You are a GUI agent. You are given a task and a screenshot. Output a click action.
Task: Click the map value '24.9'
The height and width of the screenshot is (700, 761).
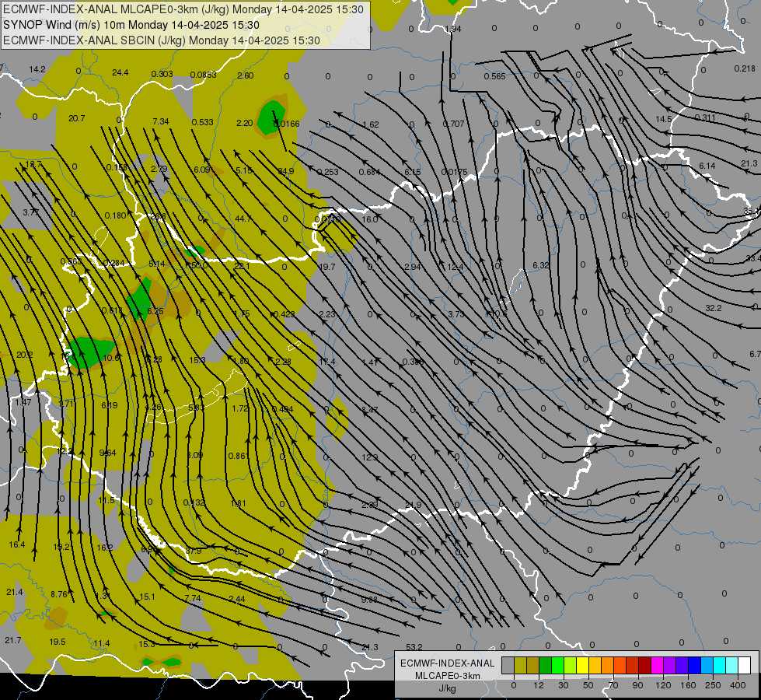(x=286, y=171)
